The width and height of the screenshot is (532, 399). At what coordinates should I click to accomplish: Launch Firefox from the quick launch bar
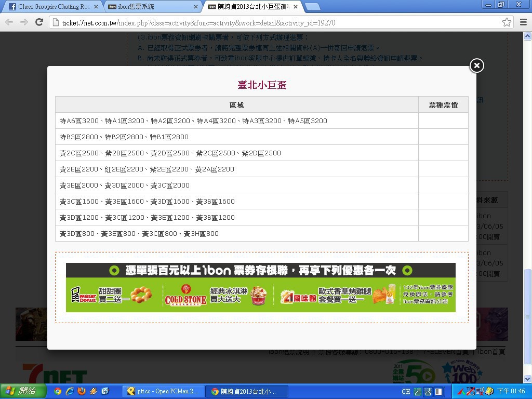pos(82,391)
